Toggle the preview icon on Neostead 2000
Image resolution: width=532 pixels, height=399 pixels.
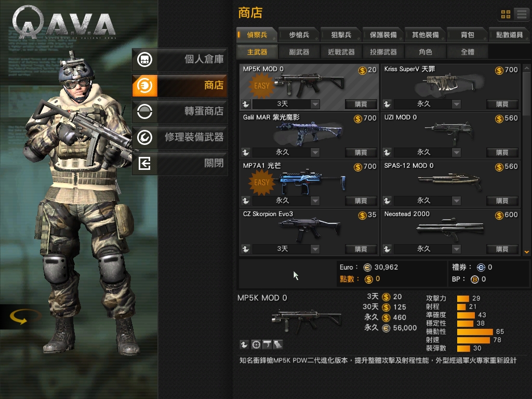pyautogui.click(x=387, y=249)
